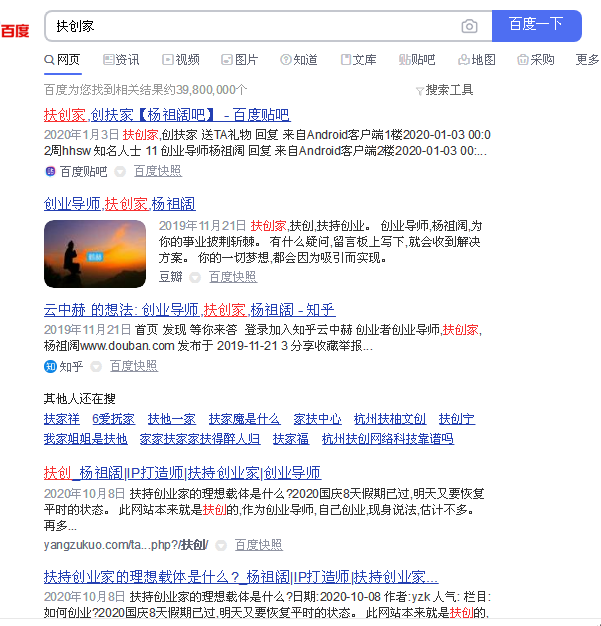Open the 图片 tab

pos(240,60)
